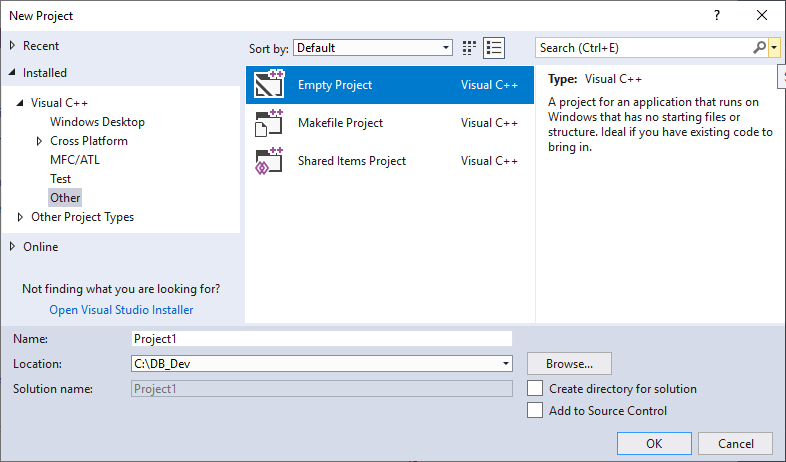Select the MFC/ATL category
The width and height of the screenshot is (786, 462).
[x=75, y=160]
